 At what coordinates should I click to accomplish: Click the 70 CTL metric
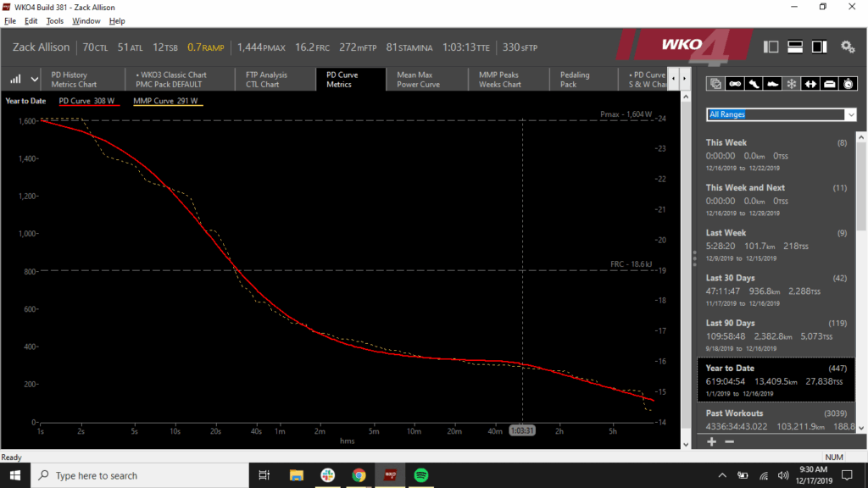(95, 47)
